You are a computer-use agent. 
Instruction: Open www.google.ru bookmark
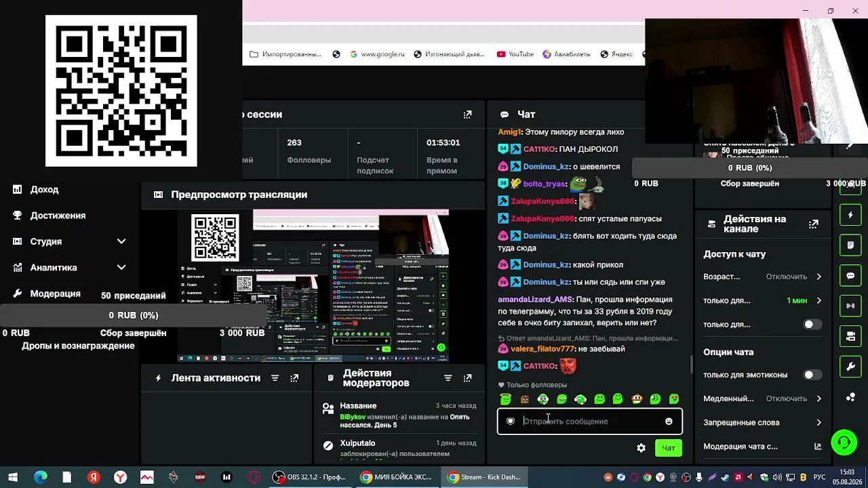coord(377,54)
